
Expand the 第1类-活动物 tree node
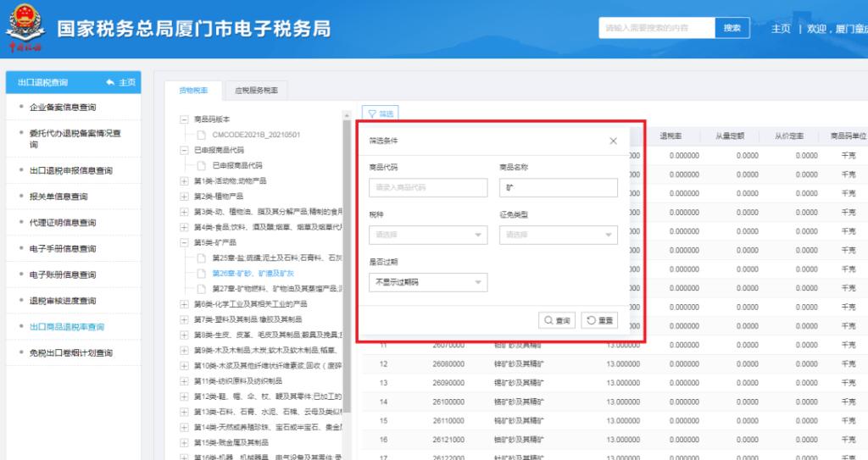click(184, 180)
